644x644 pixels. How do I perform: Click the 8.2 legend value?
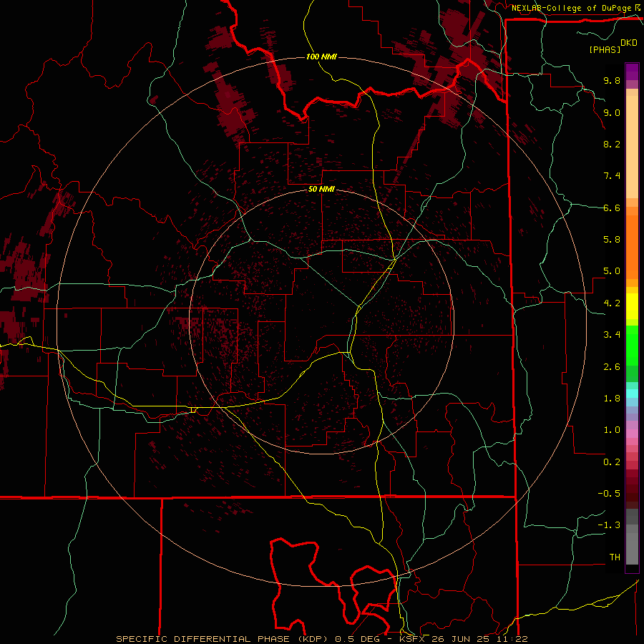(612, 144)
